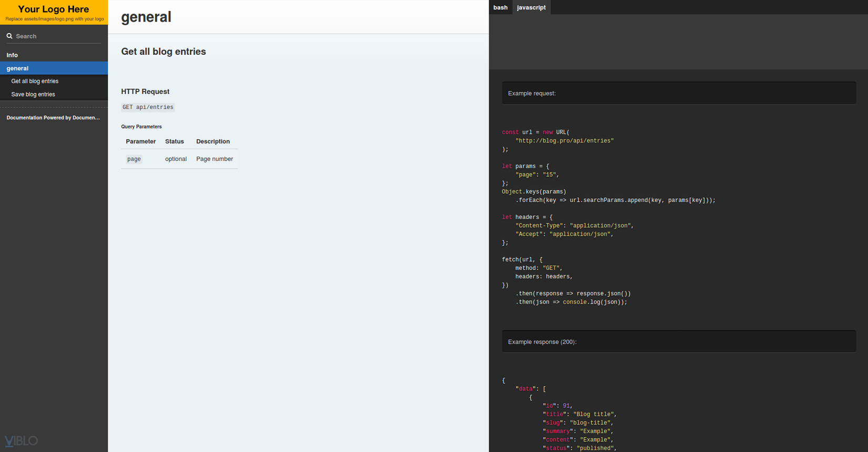Go to Get all blog entries in sidebar

click(x=35, y=82)
